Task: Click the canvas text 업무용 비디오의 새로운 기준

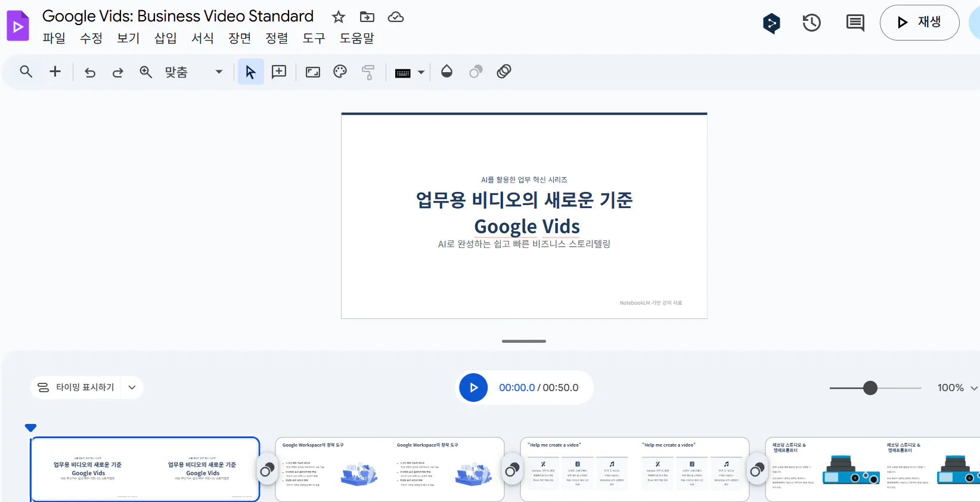Action: point(525,200)
